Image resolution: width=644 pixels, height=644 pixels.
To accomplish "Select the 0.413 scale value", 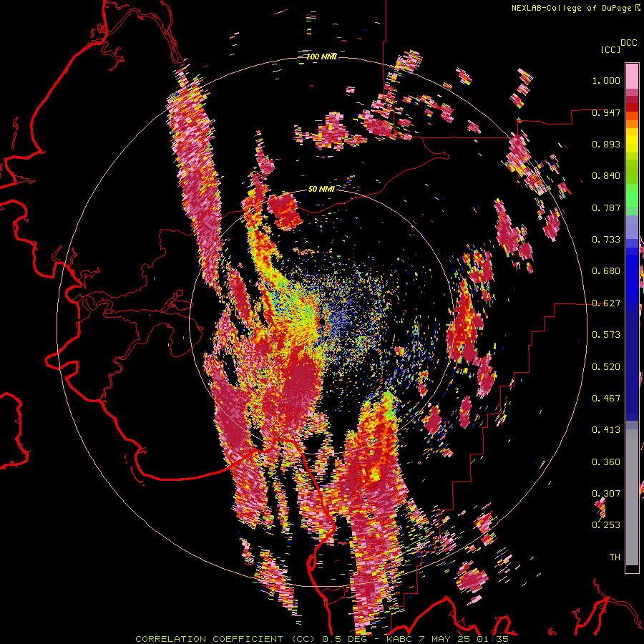I will (606, 430).
